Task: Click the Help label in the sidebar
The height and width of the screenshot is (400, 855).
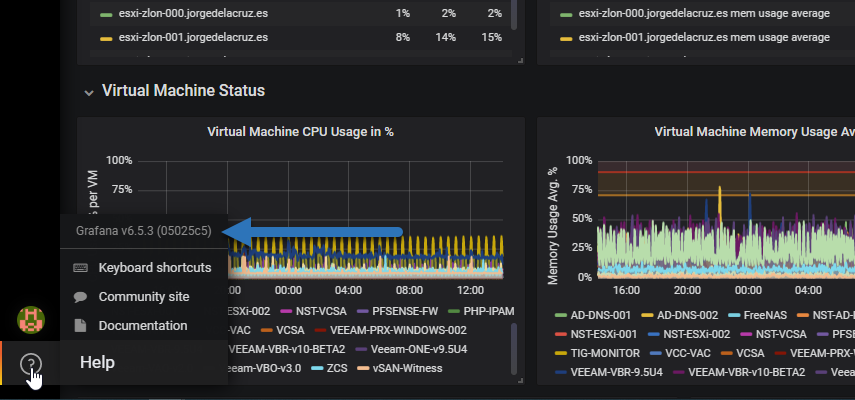Action: tap(97, 362)
